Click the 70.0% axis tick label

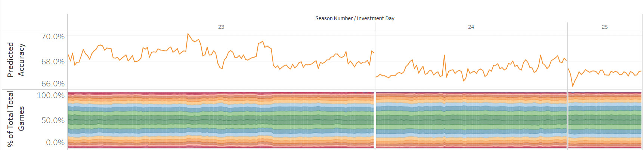click(53, 37)
